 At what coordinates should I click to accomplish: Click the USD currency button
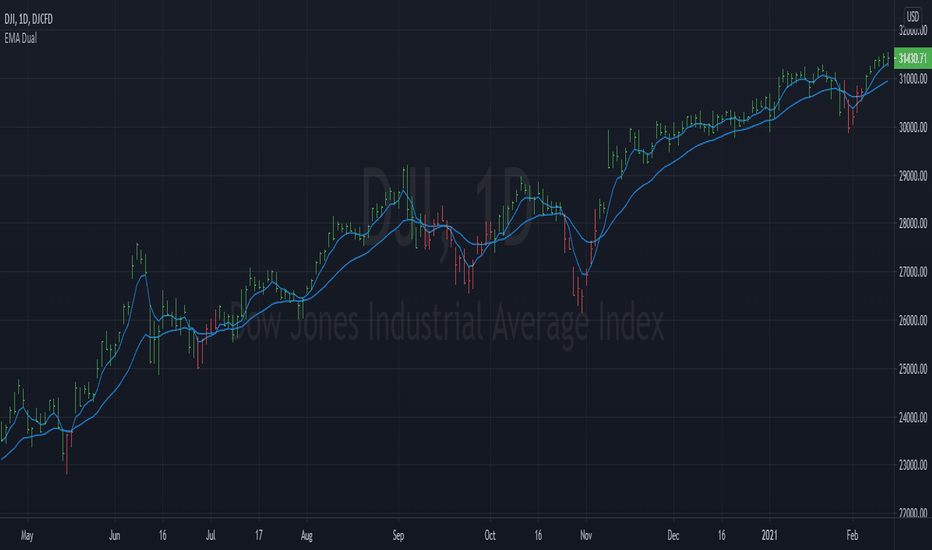pos(912,16)
